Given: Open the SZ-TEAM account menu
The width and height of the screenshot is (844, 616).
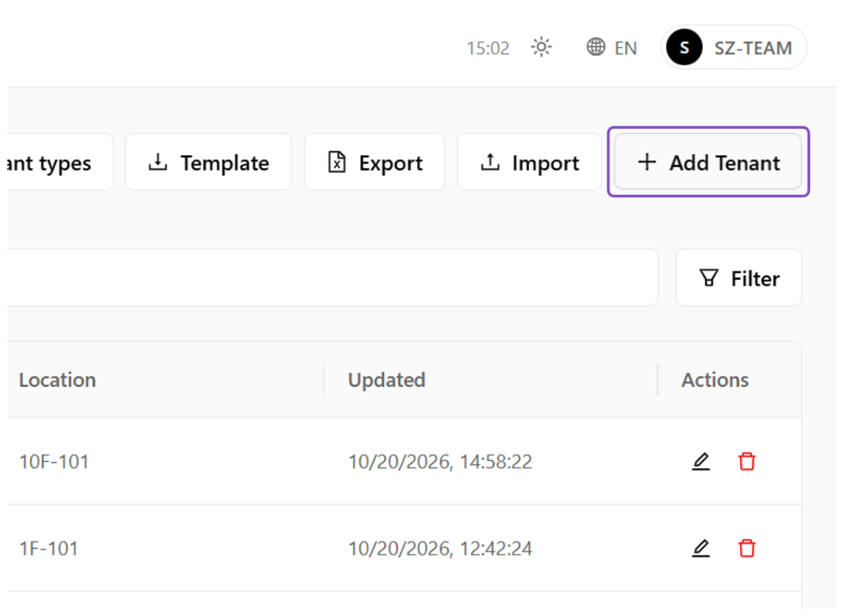Looking at the screenshot, I should point(733,48).
